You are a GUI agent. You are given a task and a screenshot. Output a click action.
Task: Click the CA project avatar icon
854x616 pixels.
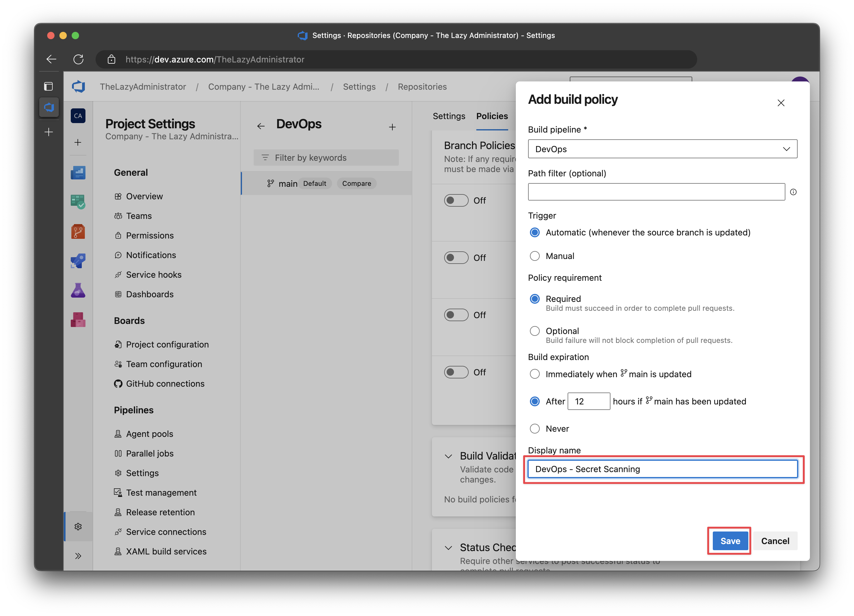click(78, 116)
